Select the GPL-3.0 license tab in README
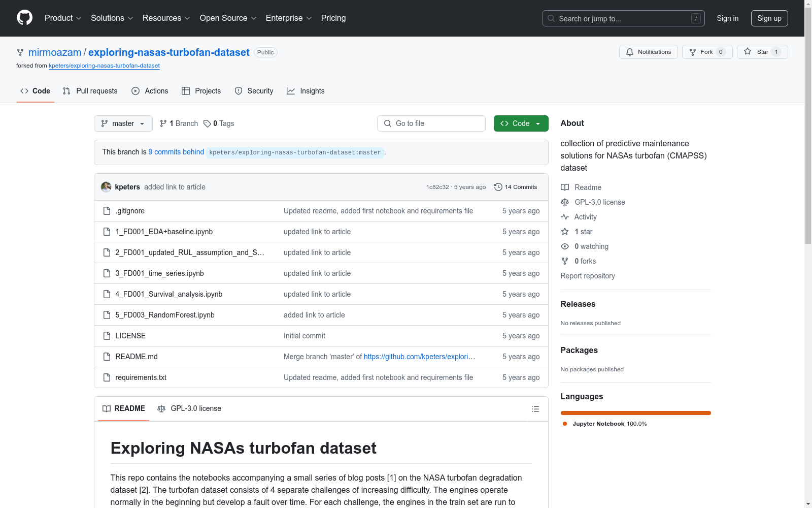 pyautogui.click(x=189, y=408)
